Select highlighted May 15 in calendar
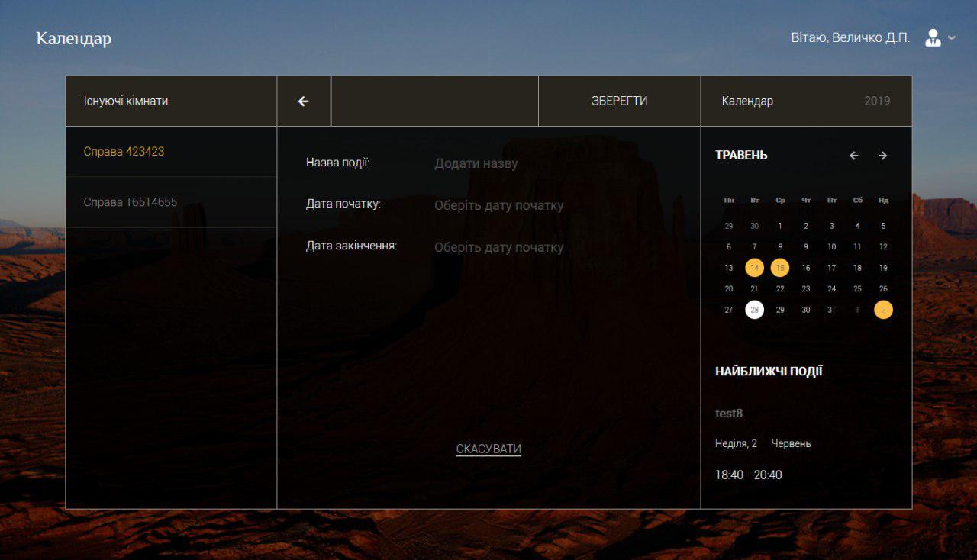Viewport: 977px width, 560px height. pos(780,268)
